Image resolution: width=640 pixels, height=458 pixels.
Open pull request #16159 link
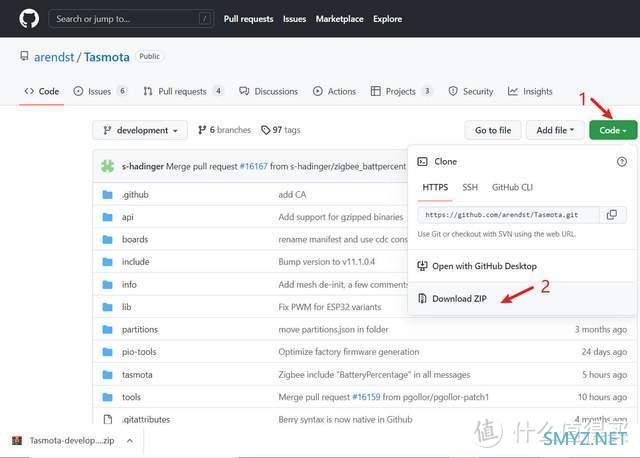[x=366, y=397]
